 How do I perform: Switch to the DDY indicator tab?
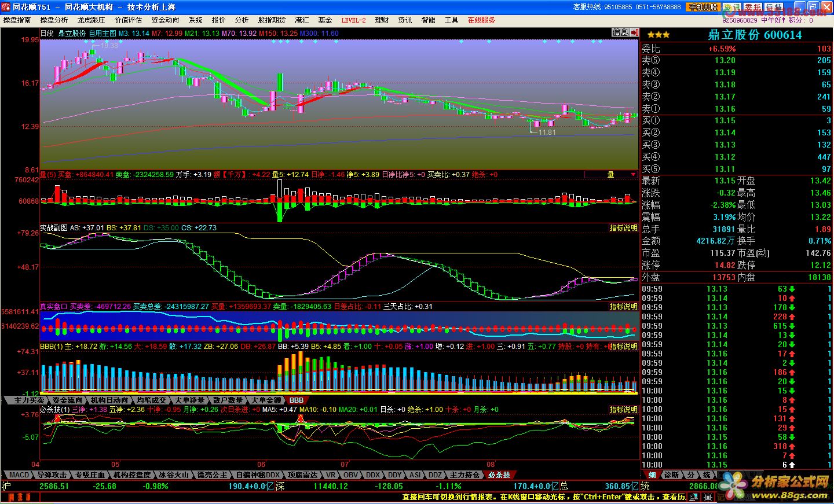395,475
